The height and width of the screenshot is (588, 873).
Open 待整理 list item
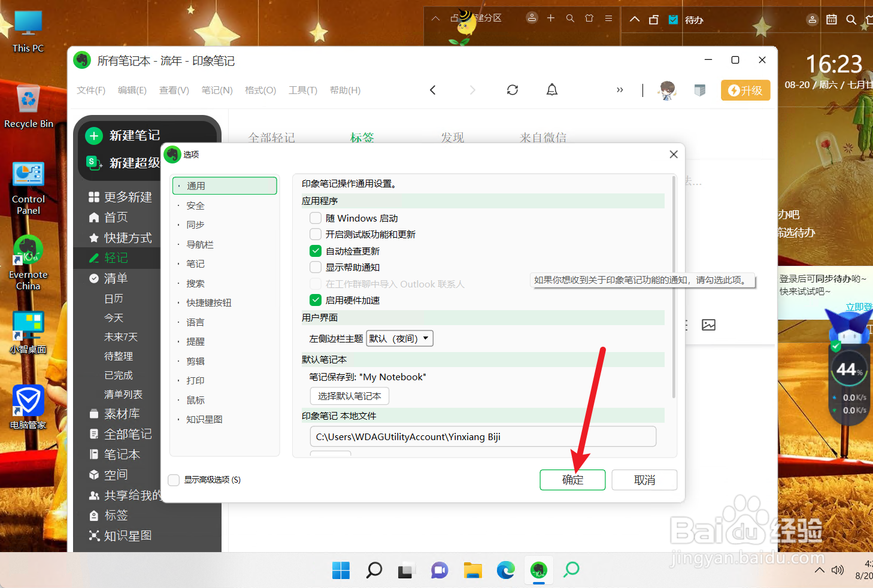119,356
